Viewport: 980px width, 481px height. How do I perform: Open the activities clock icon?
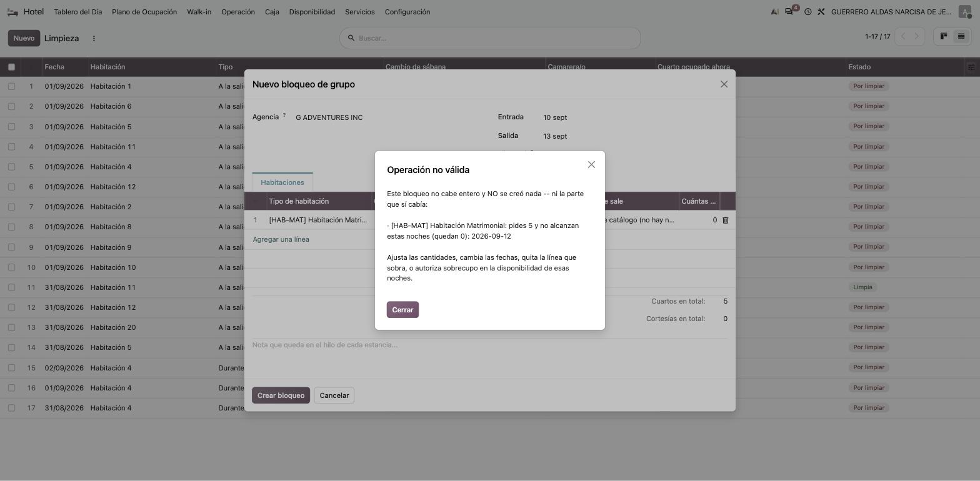pos(807,12)
